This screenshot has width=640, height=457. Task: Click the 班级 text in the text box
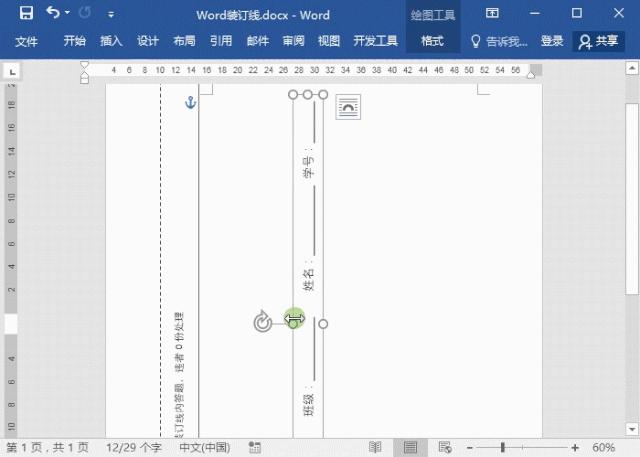point(309,405)
